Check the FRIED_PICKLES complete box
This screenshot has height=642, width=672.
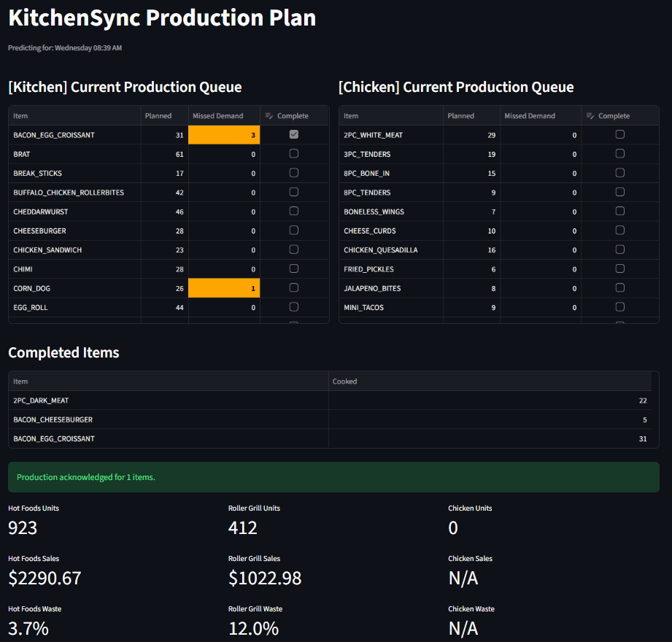click(619, 268)
